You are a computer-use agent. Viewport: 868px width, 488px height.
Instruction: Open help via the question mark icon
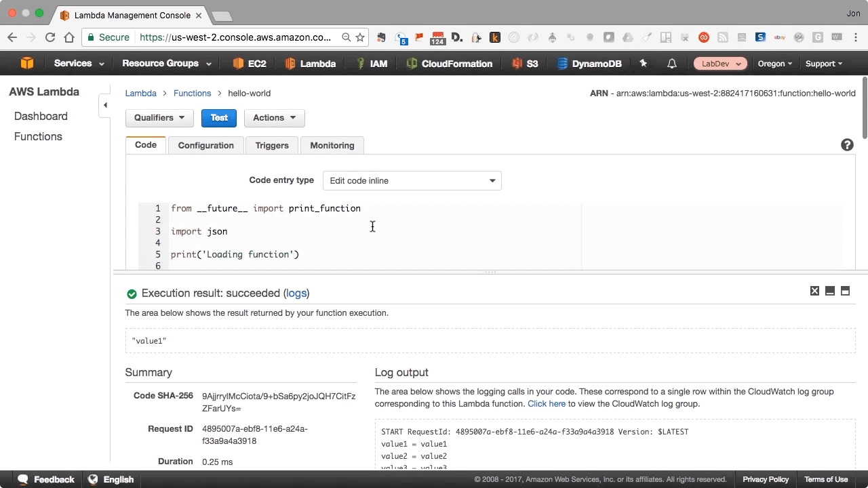point(847,144)
